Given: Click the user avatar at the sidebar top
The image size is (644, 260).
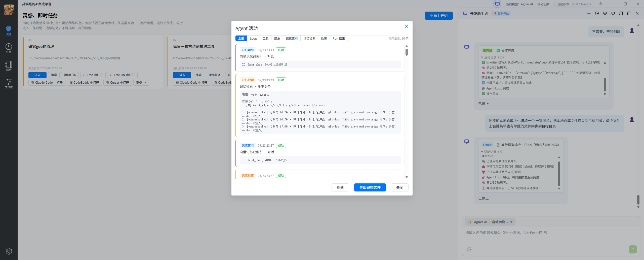Looking at the screenshot, I should [9, 10].
